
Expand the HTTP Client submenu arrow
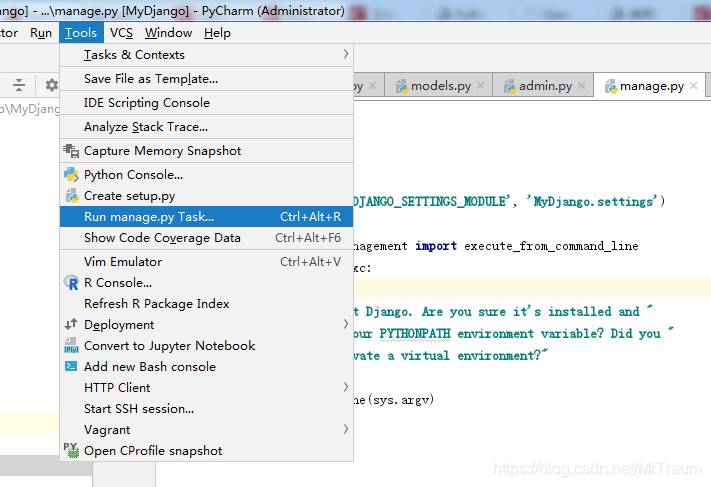tap(346, 387)
